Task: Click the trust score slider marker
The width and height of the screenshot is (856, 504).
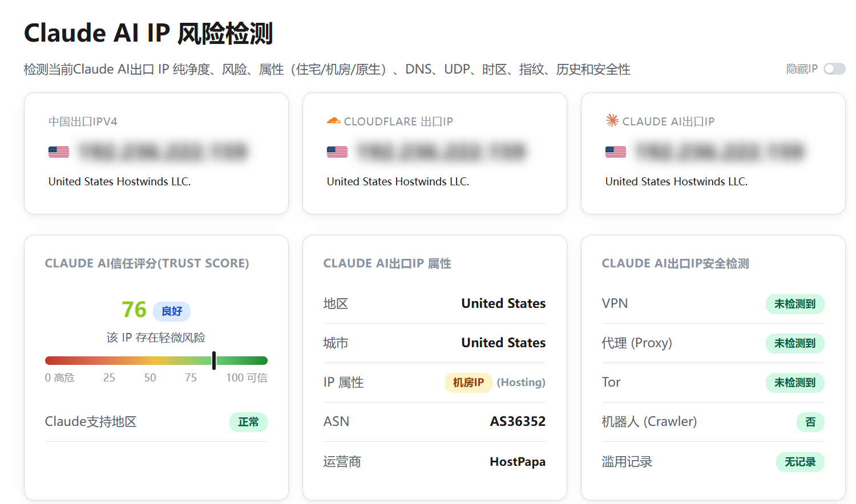Action: pos(214,360)
